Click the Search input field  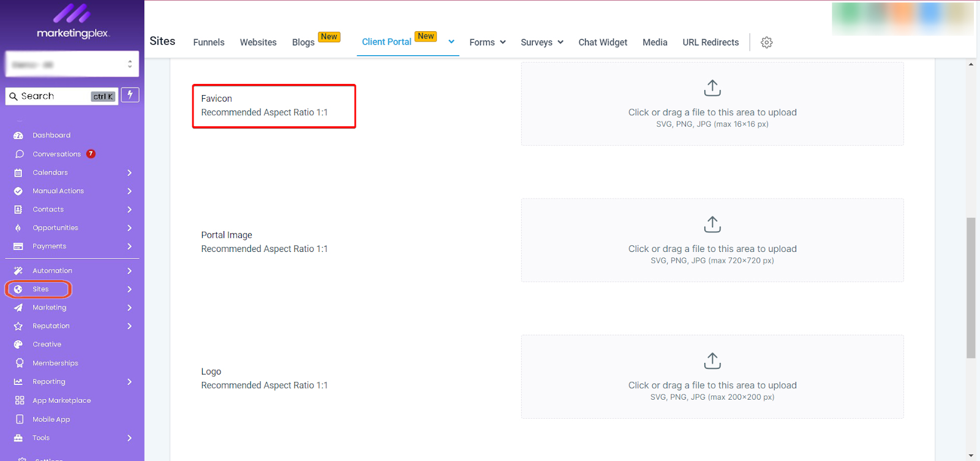pyautogui.click(x=61, y=96)
